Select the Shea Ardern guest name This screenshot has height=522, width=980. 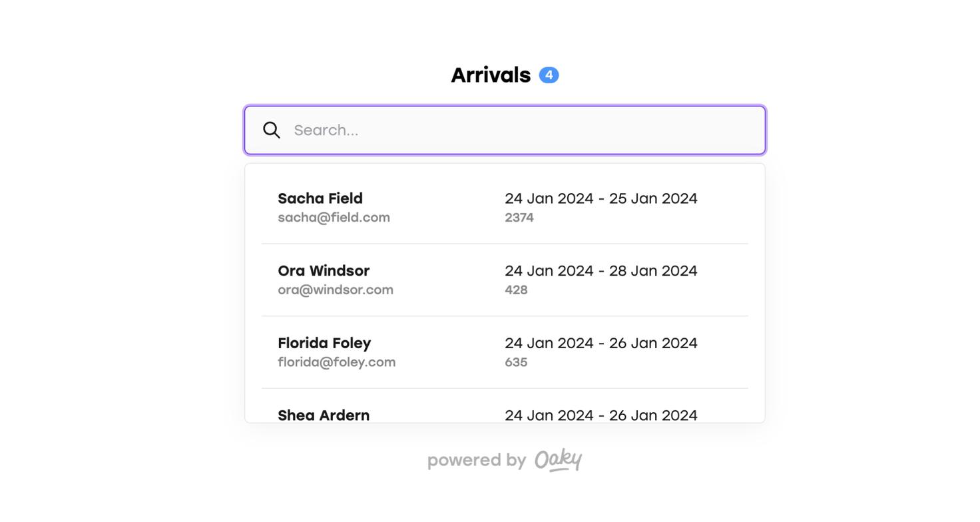(324, 415)
